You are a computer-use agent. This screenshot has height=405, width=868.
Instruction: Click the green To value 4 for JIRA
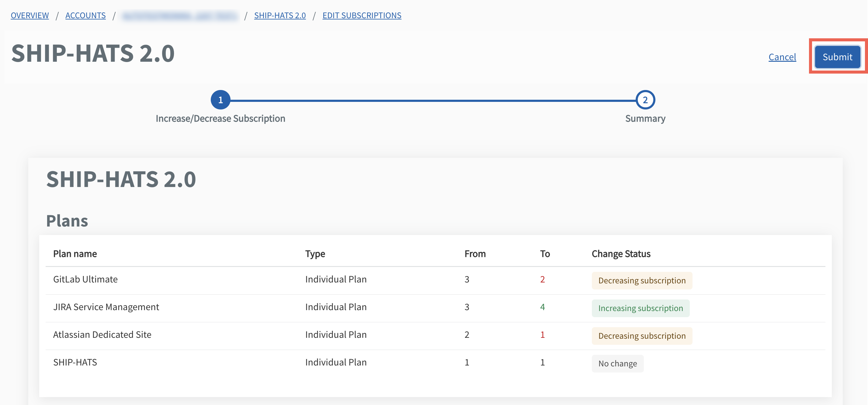[542, 307]
